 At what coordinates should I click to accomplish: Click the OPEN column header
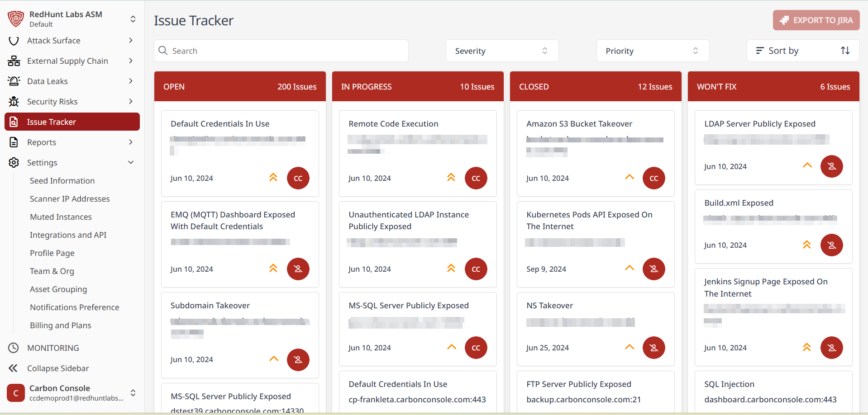pos(240,86)
